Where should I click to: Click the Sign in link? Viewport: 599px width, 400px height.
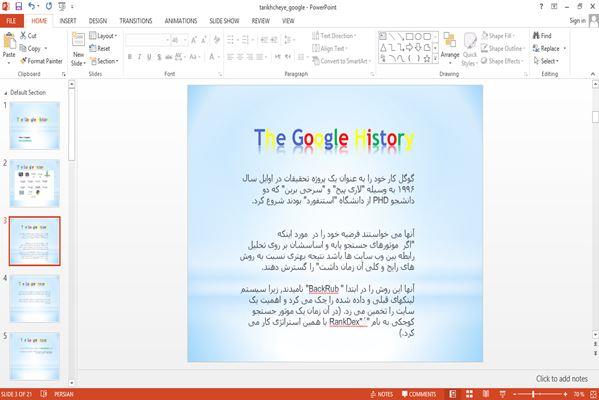pyautogui.click(x=577, y=21)
